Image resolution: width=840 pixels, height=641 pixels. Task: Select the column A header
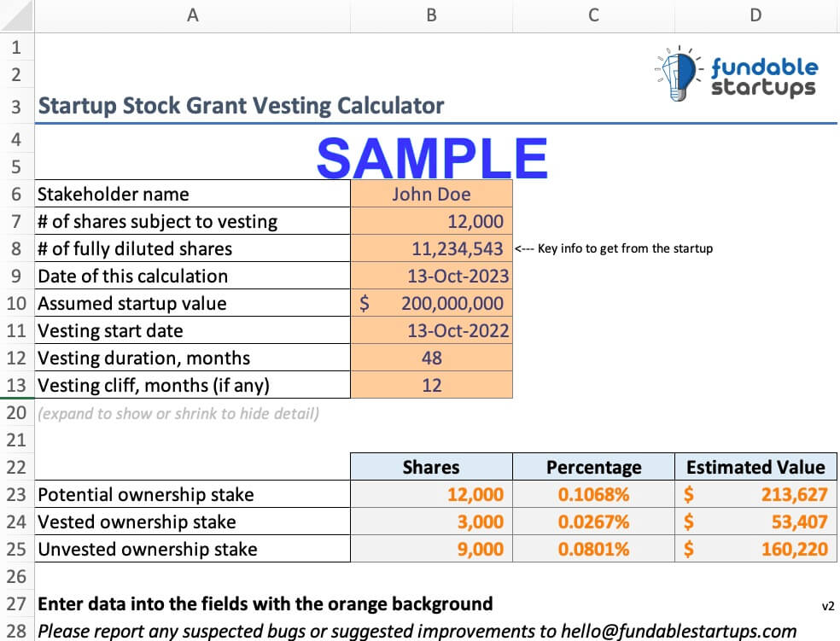click(x=192, y=14)
